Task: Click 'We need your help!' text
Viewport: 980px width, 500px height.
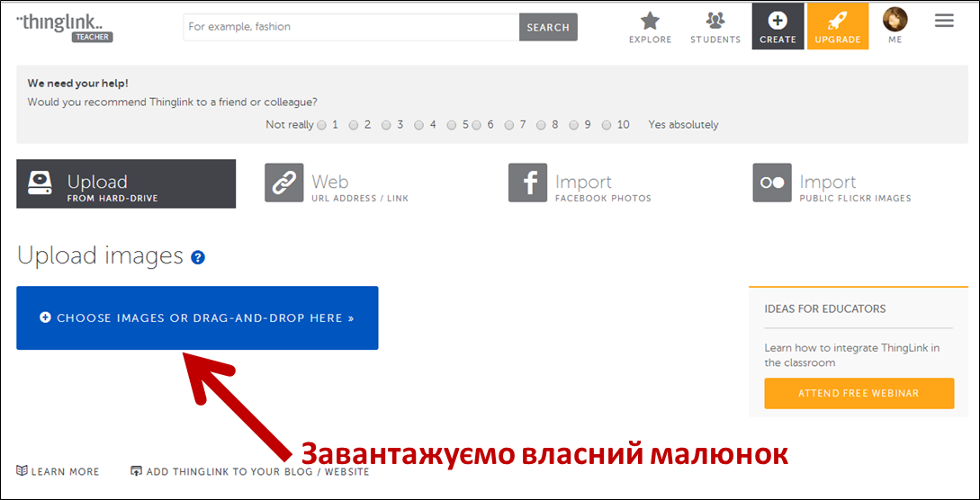Action: tap(78, 83)
